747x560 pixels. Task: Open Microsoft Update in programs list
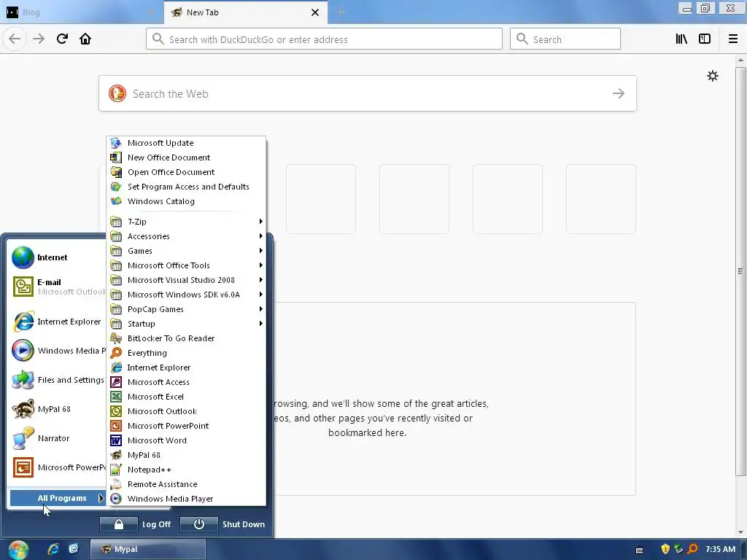click(186, 143)
